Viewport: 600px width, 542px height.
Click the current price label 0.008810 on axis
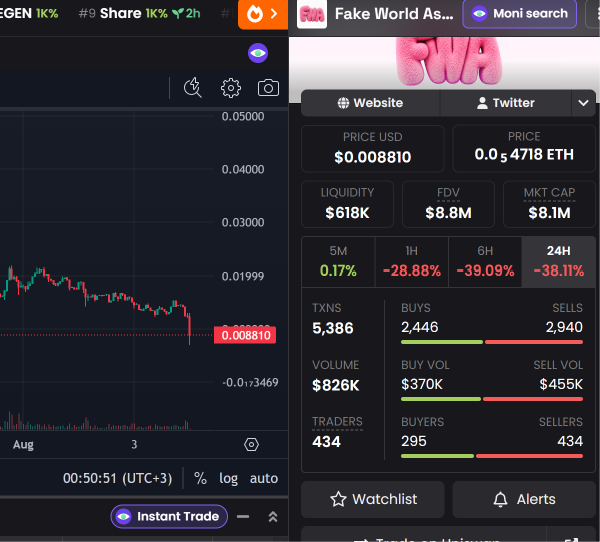pyautogui.click(x=245, y=335)
